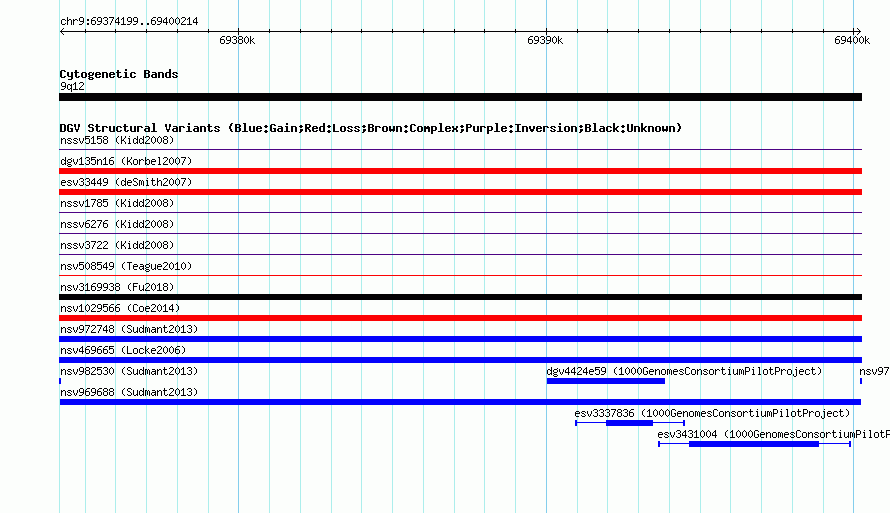Click the red loss bar under nsv1029566
Screen dimensions: 890x513
coord(460,318)
